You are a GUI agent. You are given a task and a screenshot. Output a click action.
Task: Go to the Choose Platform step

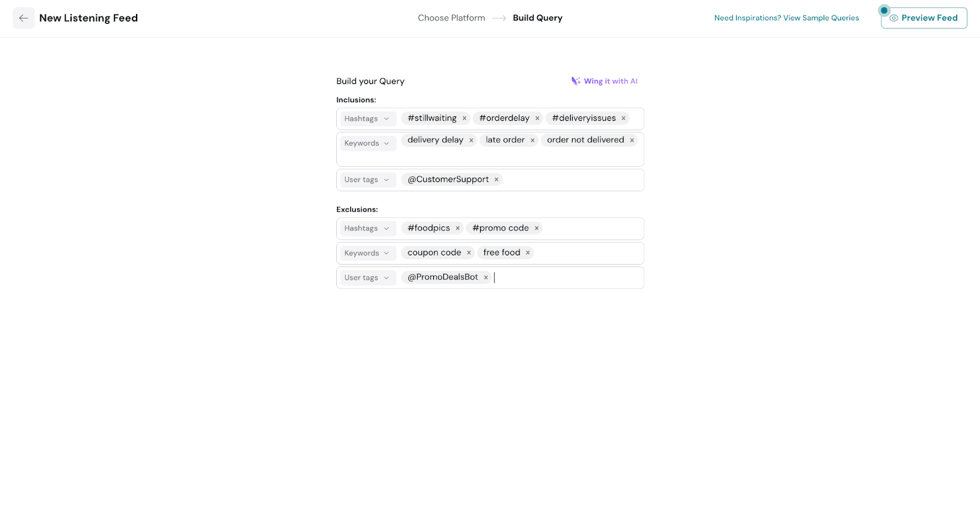[x=451, y=18]
